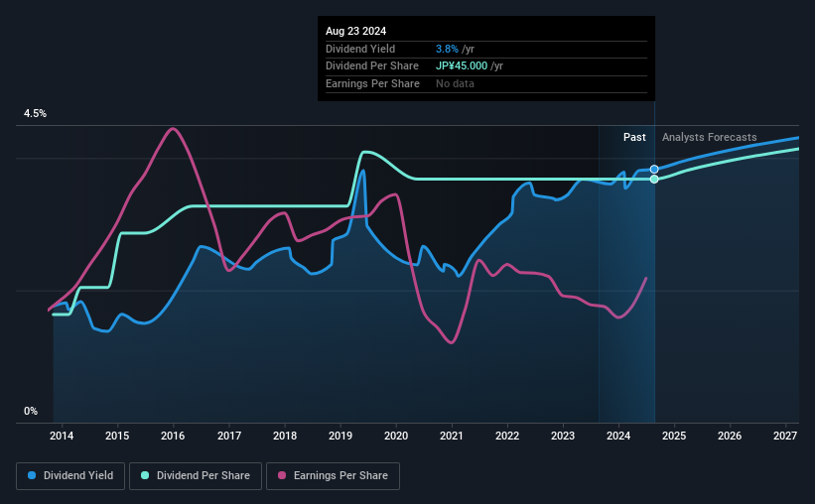Click the 2024 x-axis label

[618, 436]
